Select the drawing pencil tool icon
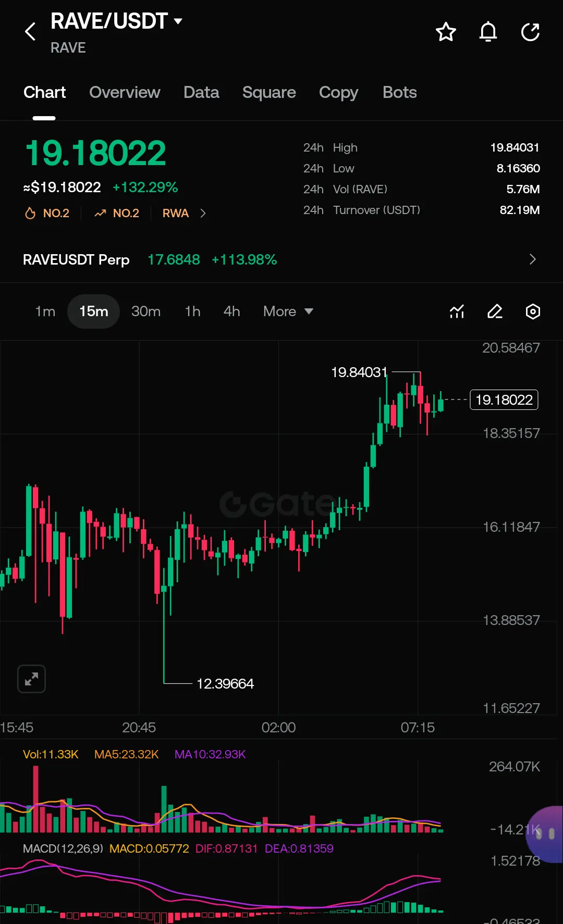This screenshot has width=563, height=924. click(x=495, y=311)
